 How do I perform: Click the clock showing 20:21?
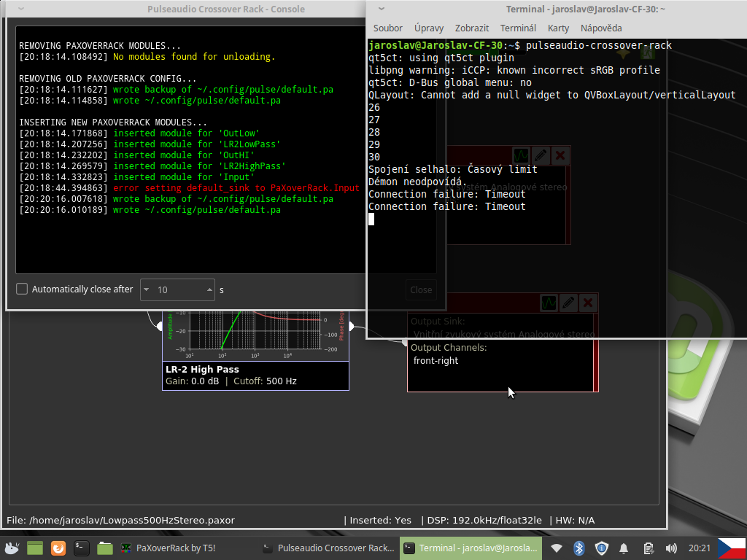[700, 548]
